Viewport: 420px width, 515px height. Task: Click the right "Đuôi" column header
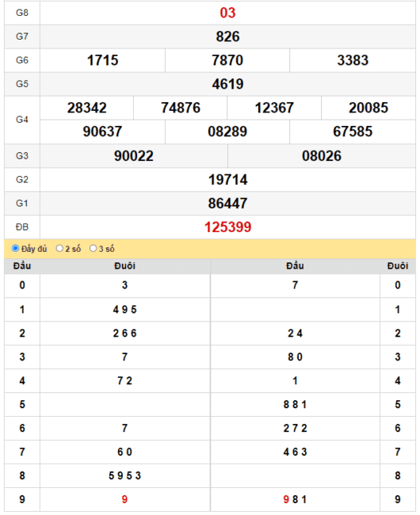(x=398, y=265)
